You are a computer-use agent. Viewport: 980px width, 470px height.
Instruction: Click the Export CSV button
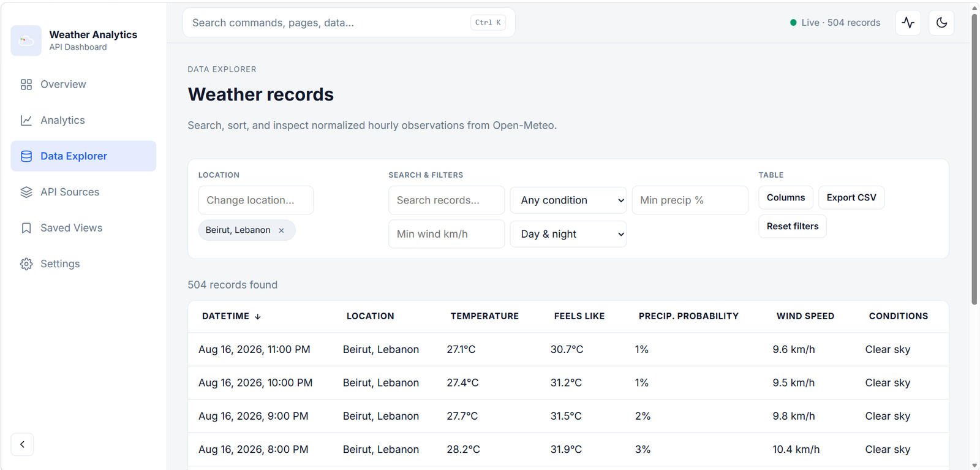[851, 197]
